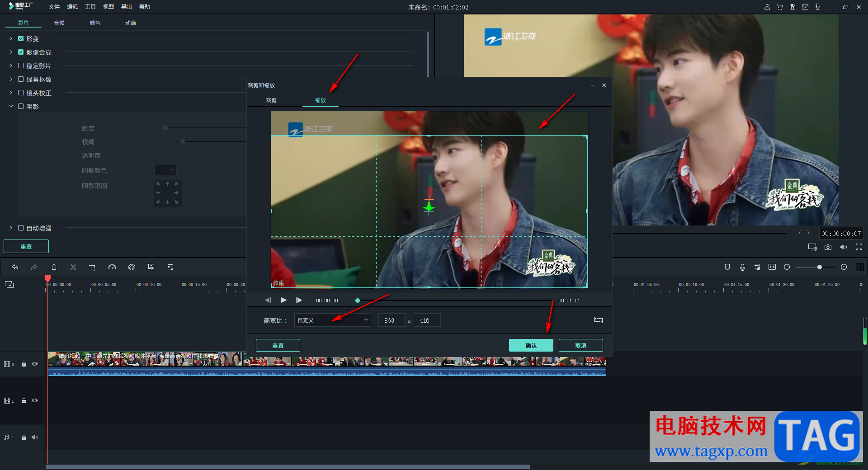Image resolution: width=868 pixels, height=470 pixels.
Task: Open the 导出 menu
Action: [127, 7]
